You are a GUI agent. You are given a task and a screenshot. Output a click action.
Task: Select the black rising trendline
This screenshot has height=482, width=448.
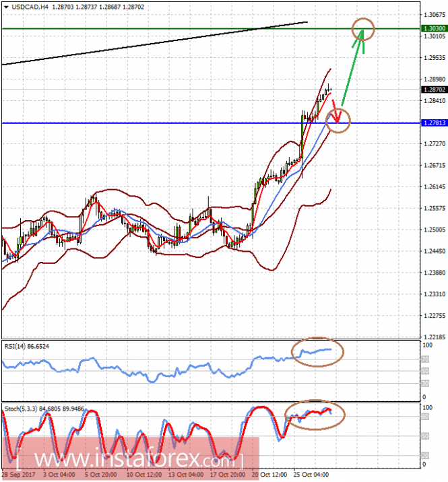[154, 43]
